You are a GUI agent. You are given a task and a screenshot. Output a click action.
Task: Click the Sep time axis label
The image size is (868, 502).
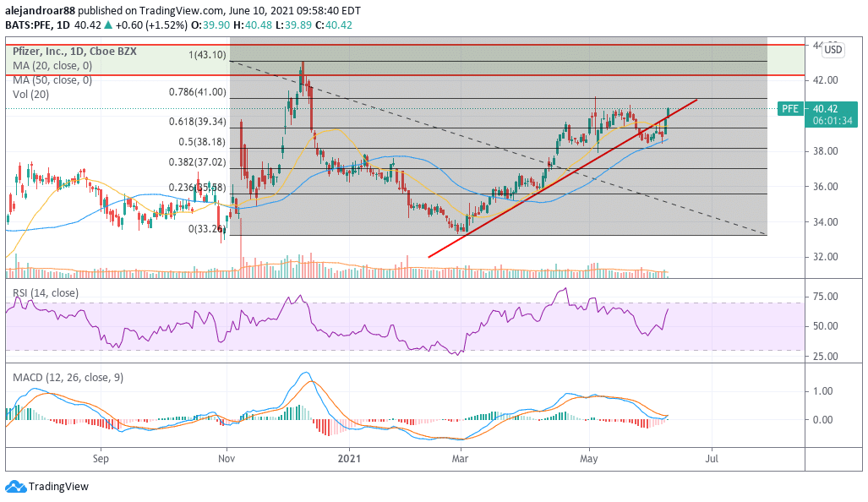[x=101, y=459]
